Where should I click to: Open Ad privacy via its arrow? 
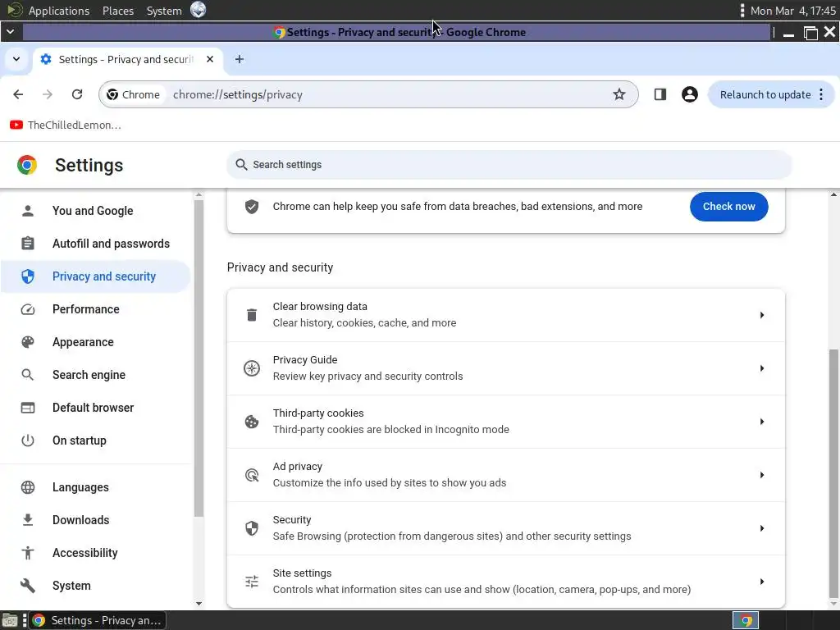tap(762, 475)
